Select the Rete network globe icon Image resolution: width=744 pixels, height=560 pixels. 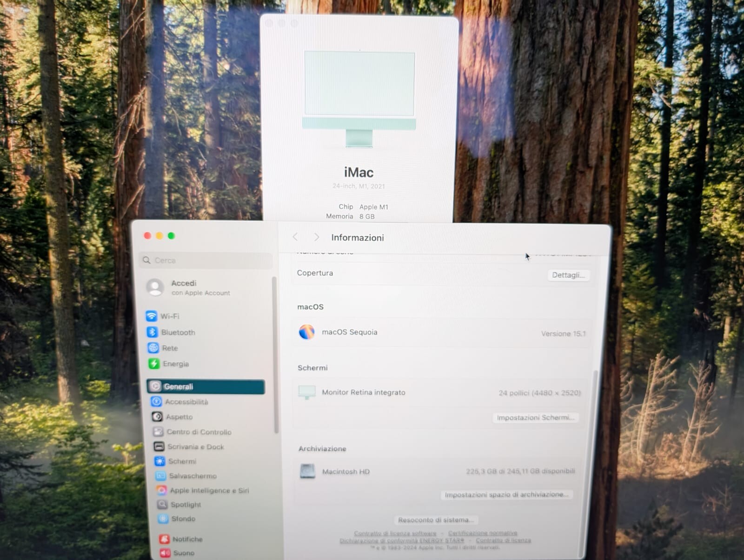tap(153, 348)
